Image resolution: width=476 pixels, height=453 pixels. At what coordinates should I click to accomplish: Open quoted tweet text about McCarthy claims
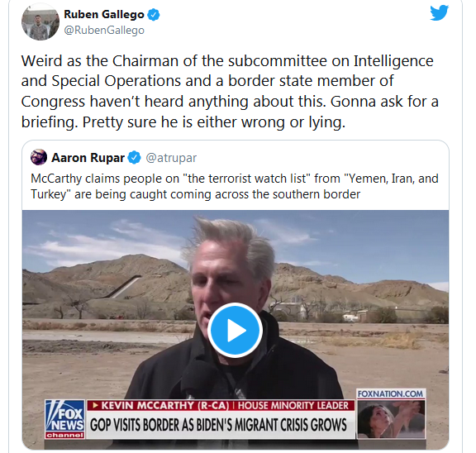[235, 186]
